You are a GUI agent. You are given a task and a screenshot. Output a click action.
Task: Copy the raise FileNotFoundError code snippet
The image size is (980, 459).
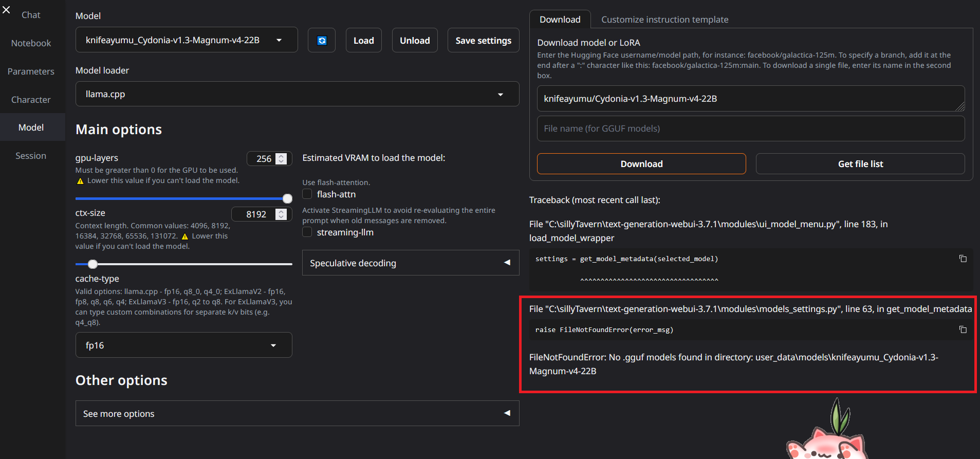pos(963,329)
